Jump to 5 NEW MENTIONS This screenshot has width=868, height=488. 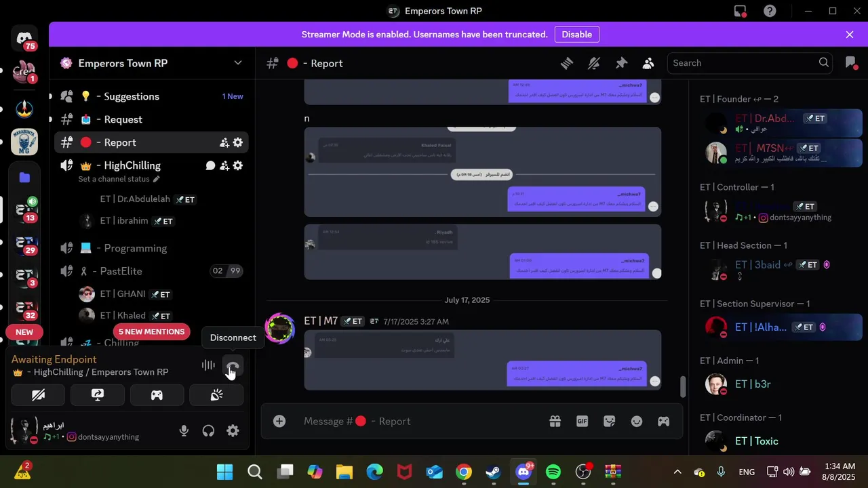[151, 331]
